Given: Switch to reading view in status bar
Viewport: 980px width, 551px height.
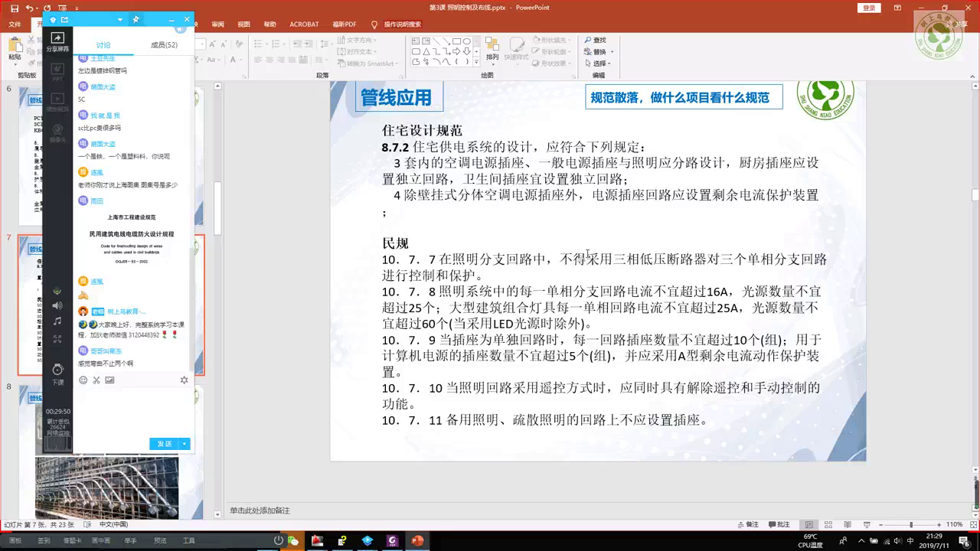Looking at the screenshot, I should [x=846, y=524].
